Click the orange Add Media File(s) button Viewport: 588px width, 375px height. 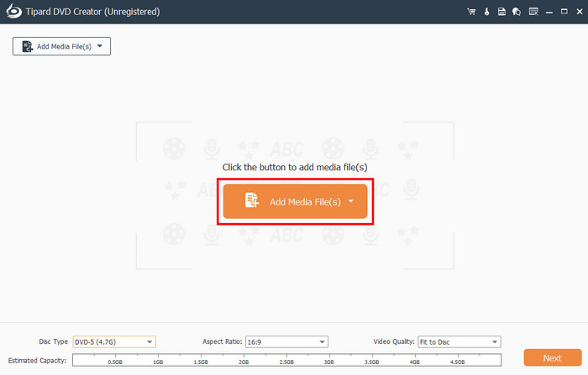click(295, 201)
